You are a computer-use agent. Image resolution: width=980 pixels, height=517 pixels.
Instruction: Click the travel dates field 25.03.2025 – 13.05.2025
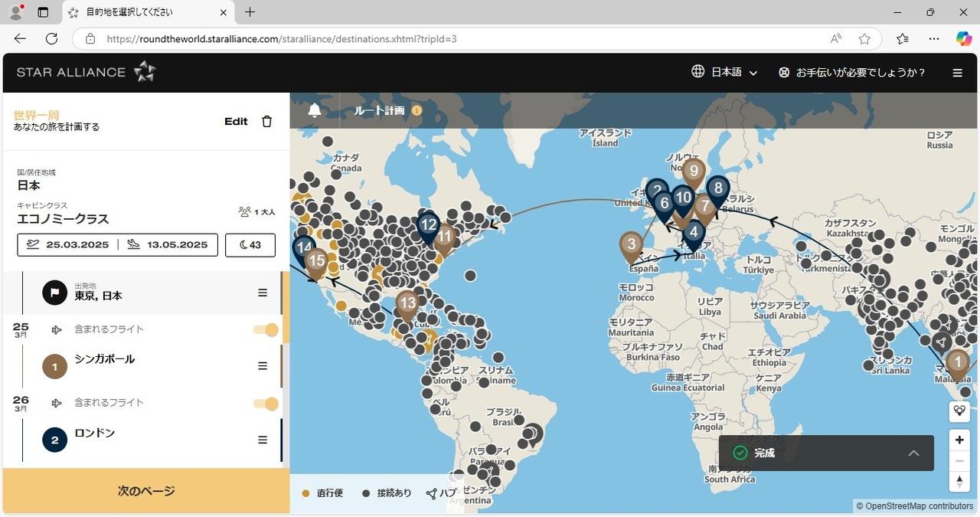tap(118, 244)
